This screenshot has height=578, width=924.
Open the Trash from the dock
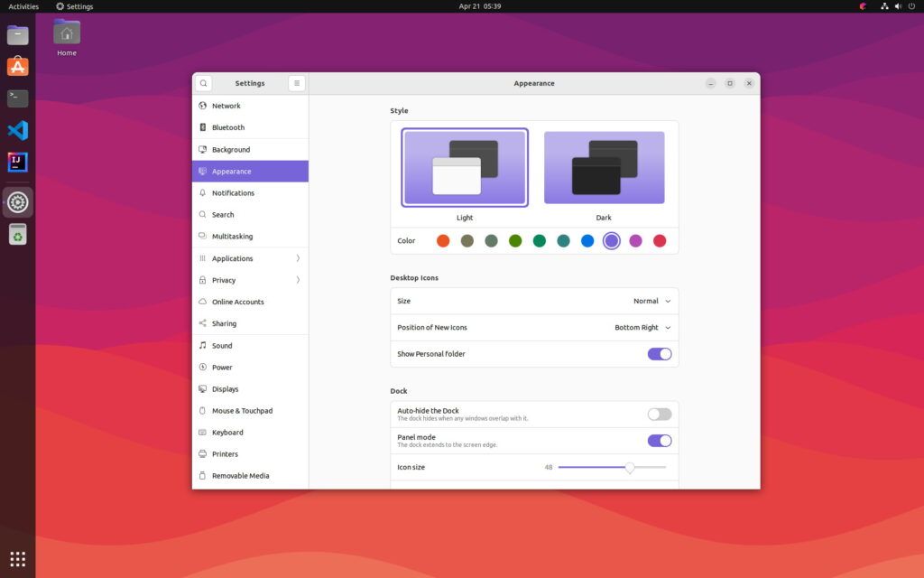(18, 235)
